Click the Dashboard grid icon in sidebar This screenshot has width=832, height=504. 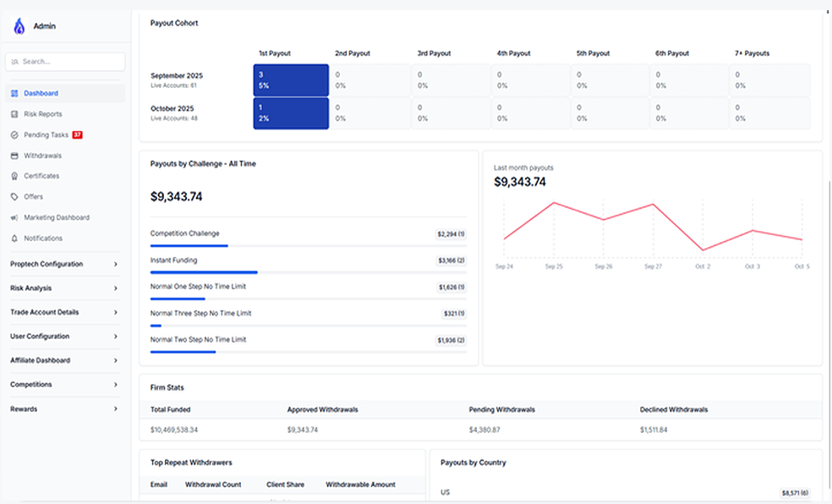(x=15, y=93)
